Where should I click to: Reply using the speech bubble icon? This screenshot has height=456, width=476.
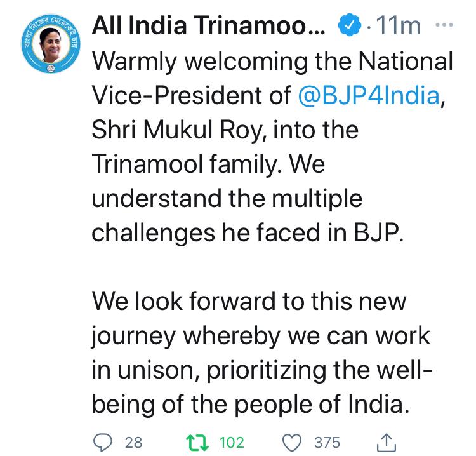click(103, 443)
